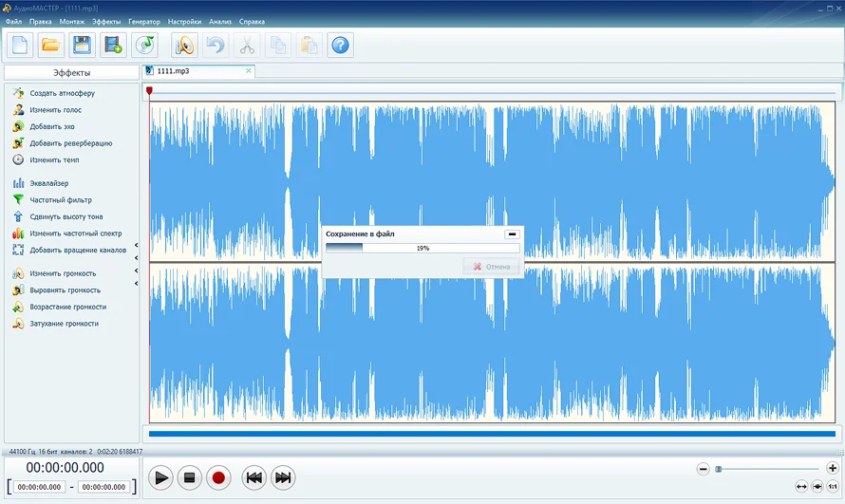
Task: Stop playback with the square button
Action: (189, 477)
